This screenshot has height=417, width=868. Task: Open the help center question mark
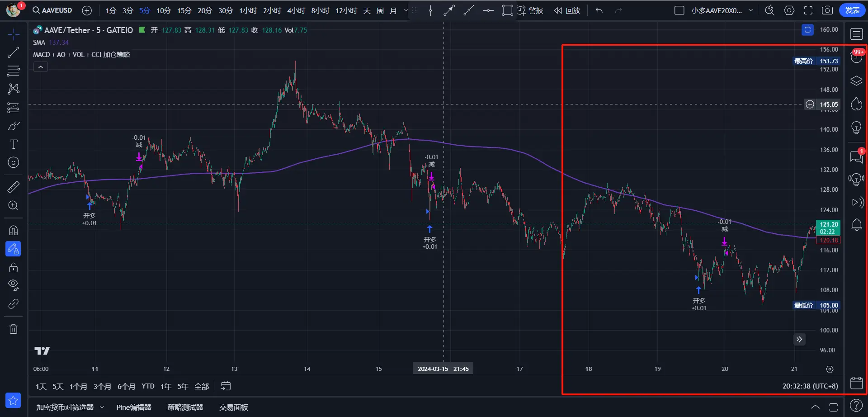[856, 405]
